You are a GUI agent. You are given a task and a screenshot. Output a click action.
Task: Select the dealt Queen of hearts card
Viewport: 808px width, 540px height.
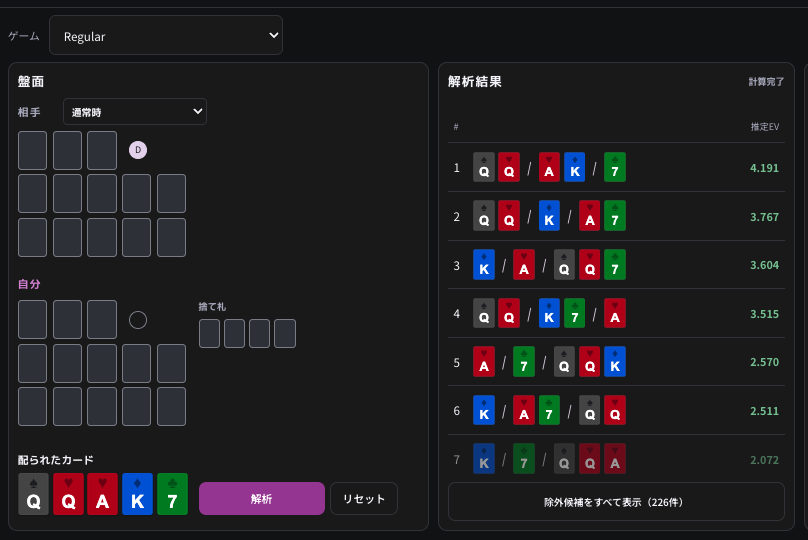click(68, 494)
